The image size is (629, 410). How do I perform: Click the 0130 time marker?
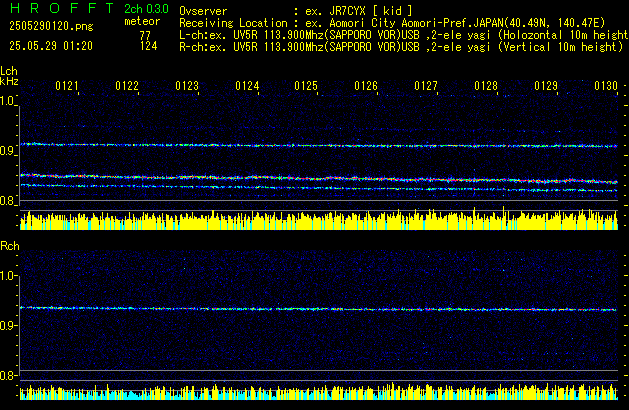click(606, 86)
